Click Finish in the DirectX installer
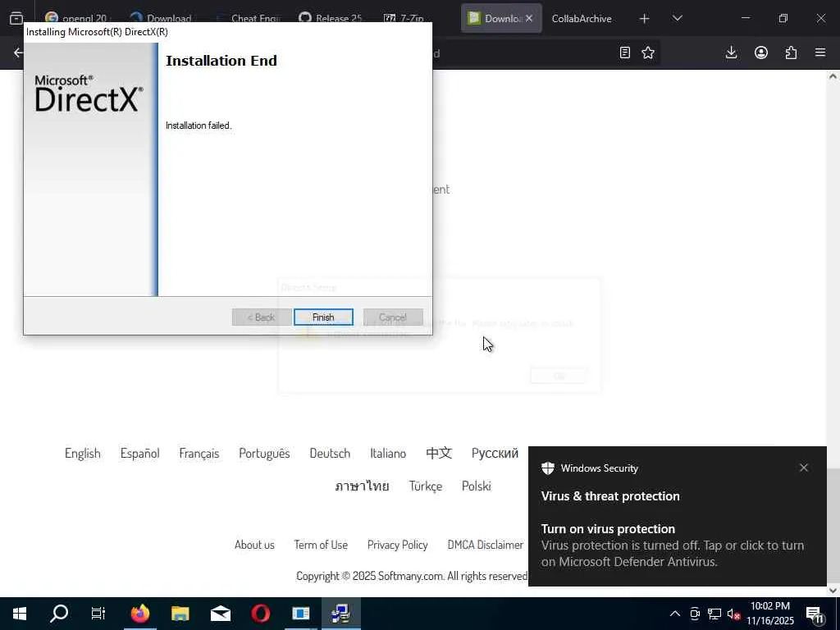Viewport: 840px width, 630px height. click(x=323, y=317)
